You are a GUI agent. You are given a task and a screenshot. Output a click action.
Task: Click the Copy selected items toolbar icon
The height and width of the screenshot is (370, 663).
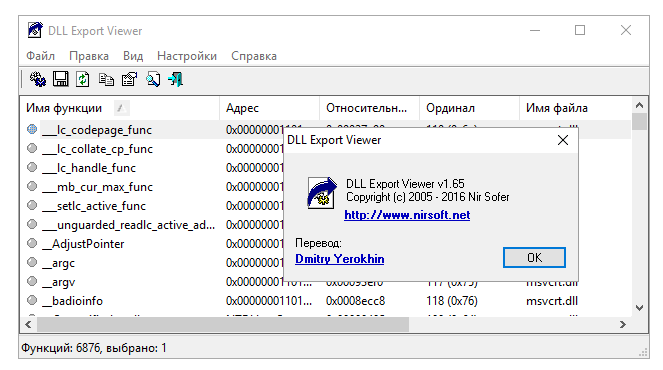click(x=106, y=79)
